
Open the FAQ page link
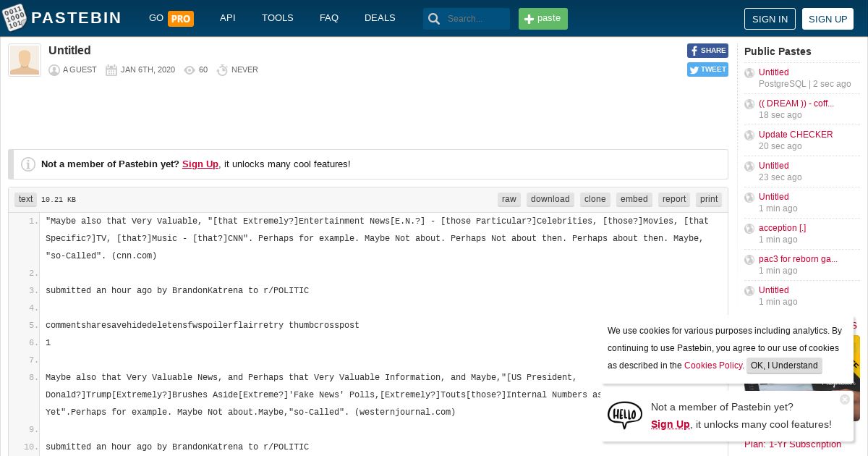tap(329, 18)
